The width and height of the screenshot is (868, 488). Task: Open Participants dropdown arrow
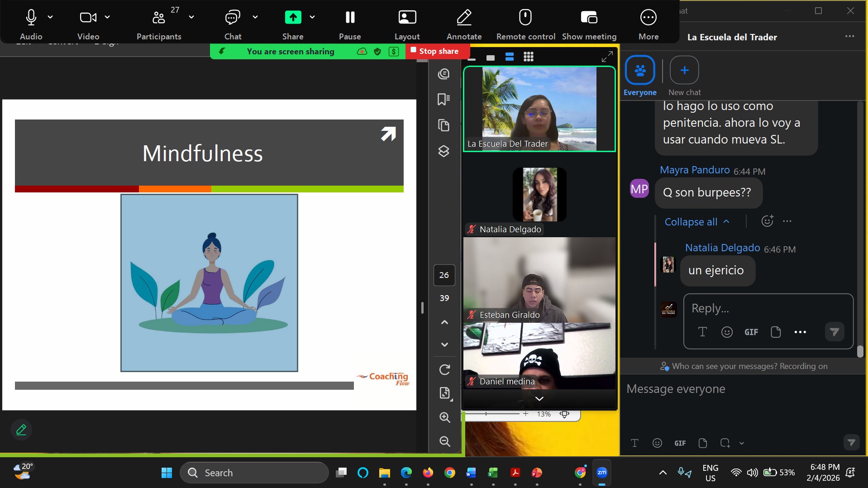191,17
